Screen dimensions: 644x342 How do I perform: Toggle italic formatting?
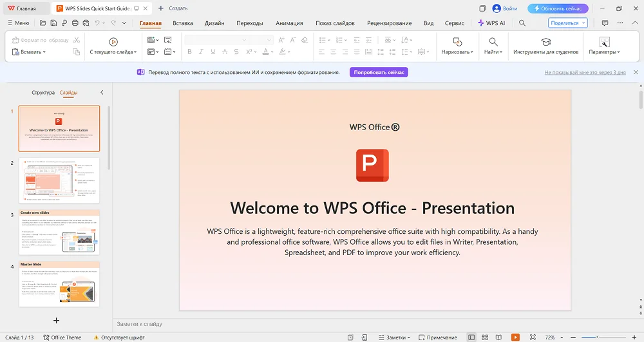point(201,52)
